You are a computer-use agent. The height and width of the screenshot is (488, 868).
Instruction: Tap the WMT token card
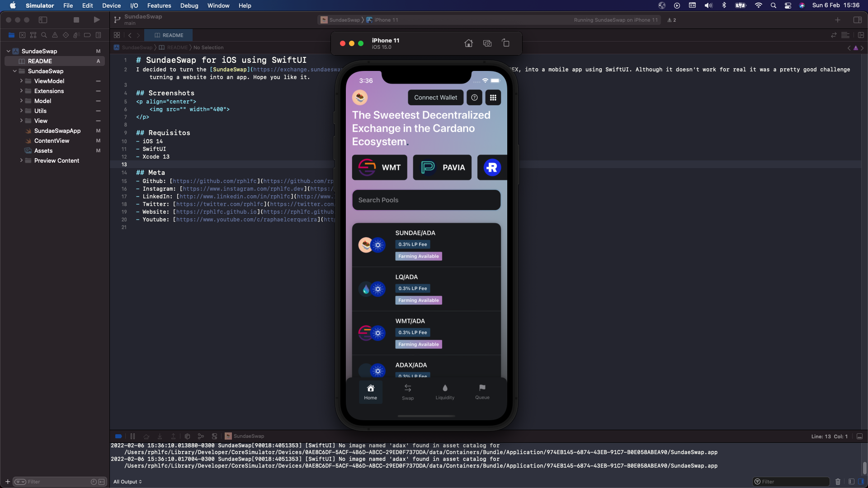pos(379,168)
